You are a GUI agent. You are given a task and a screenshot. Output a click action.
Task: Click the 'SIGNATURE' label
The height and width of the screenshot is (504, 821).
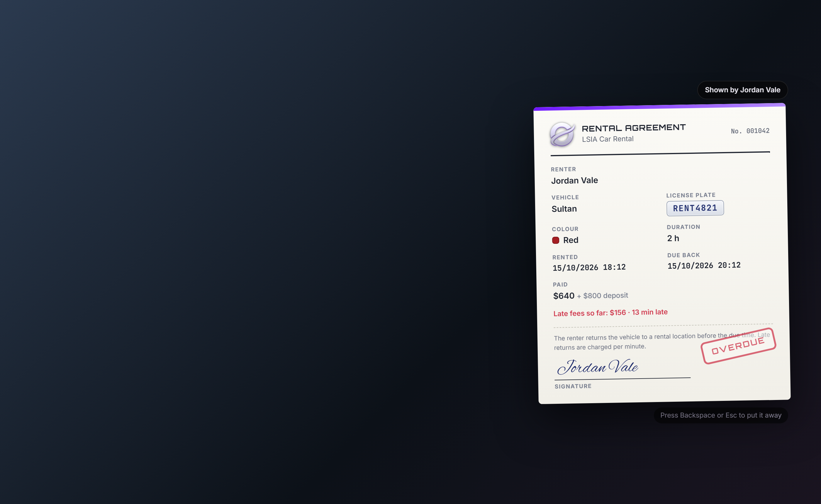pyautogui.click(x=573, y=386)
